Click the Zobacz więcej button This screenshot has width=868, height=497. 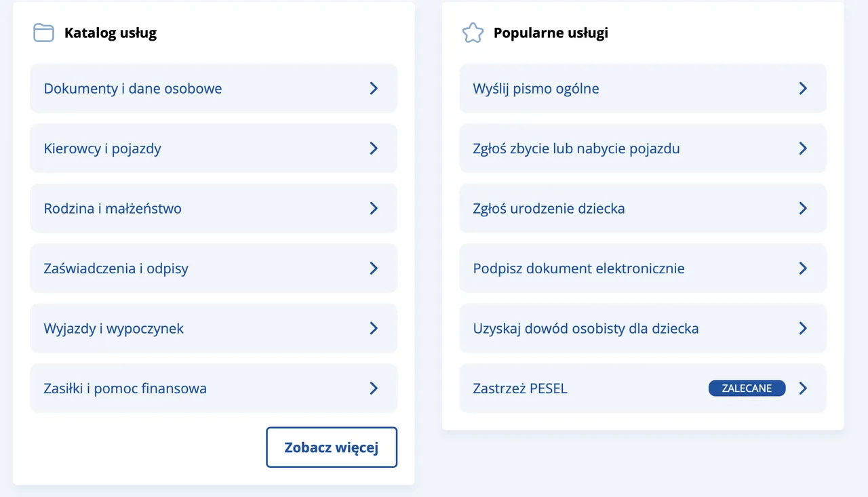(x=331, y=447)
